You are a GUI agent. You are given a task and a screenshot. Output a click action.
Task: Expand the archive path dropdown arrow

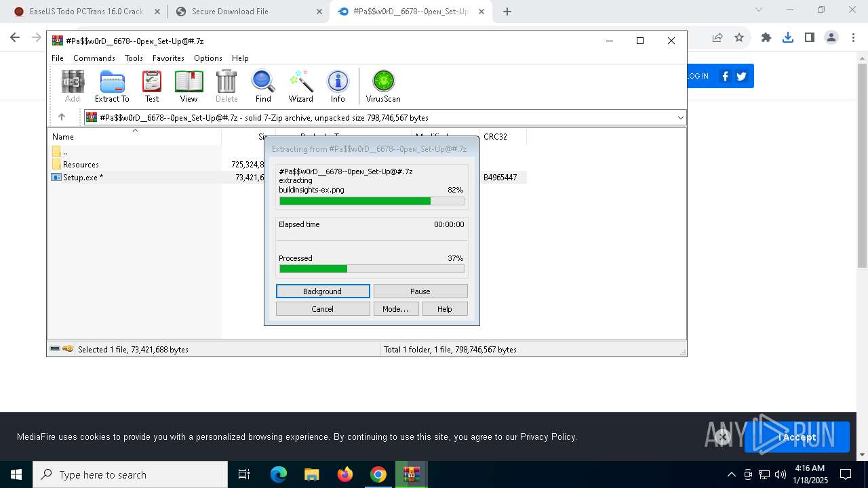(x=680, y=118)
